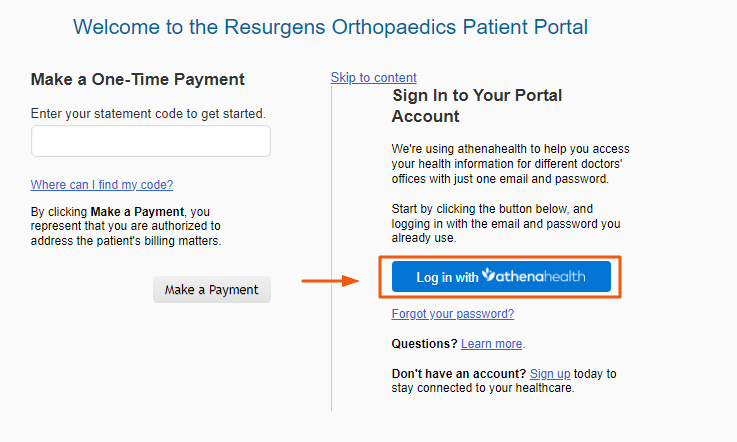Open the 'Where can I find my code?' link
This screenshot has height=442, width=737.
click(x=102, y=185)
